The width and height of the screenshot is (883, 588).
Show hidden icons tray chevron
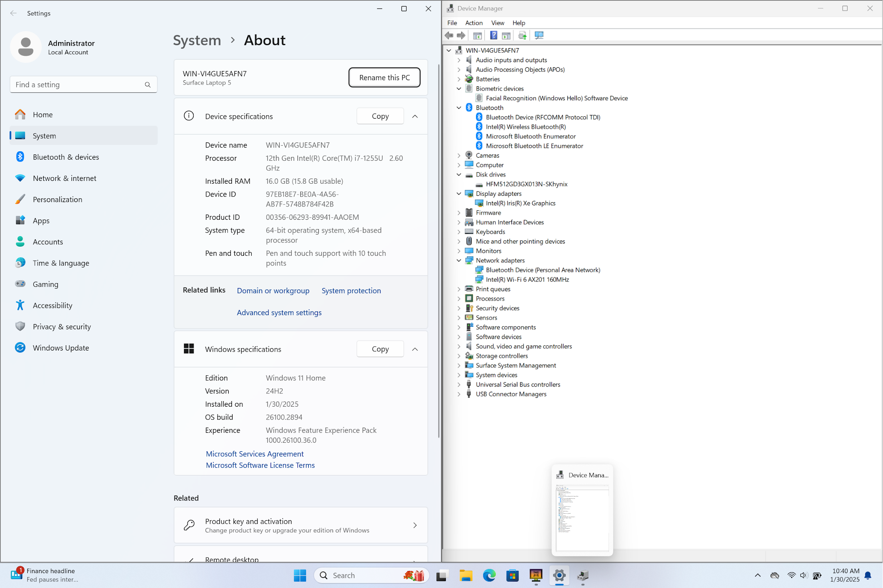757,576
